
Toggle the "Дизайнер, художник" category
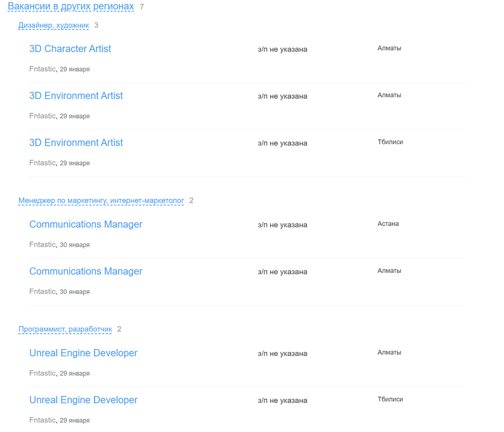53,25
